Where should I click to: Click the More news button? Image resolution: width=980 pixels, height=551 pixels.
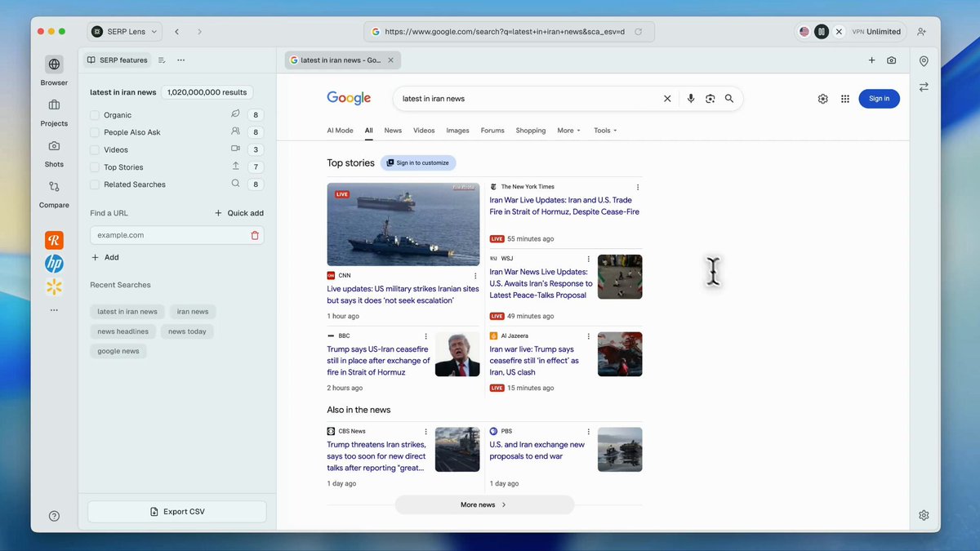tap(484, 505)
